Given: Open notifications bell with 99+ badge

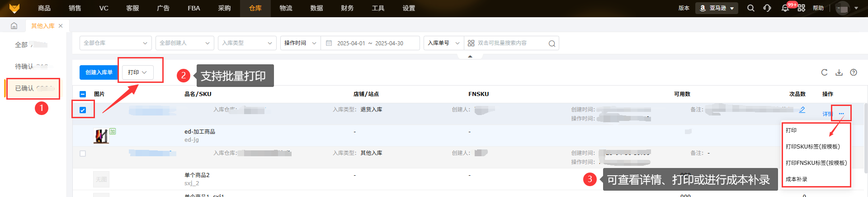Looking at the screenshot, I should click(785, 8).
